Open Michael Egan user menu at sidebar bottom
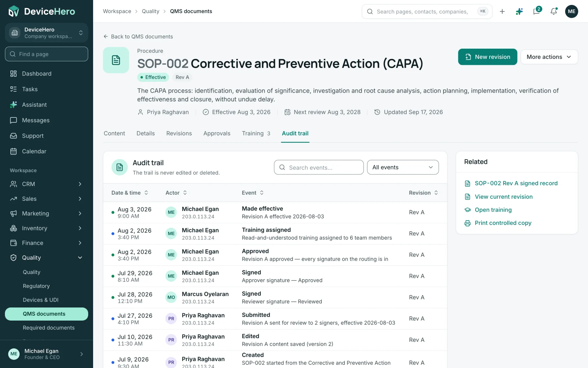 point(46,354)
